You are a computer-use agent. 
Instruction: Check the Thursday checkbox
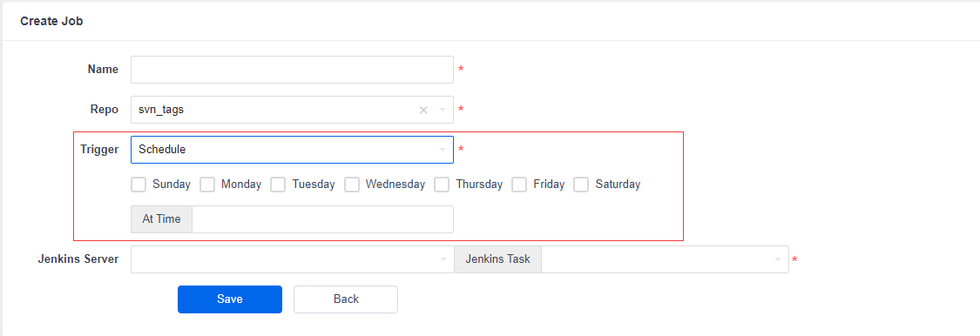pyautogui.click(x=442, y=185)
